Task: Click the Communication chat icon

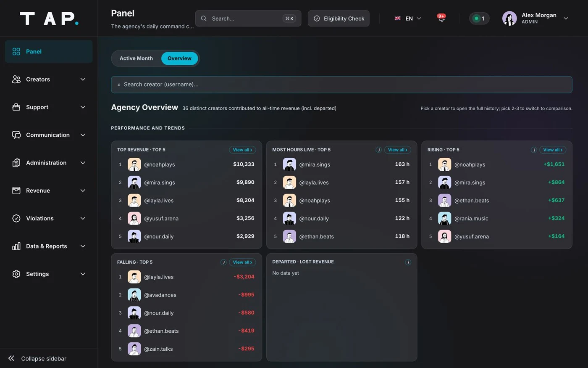Action: 16,135
